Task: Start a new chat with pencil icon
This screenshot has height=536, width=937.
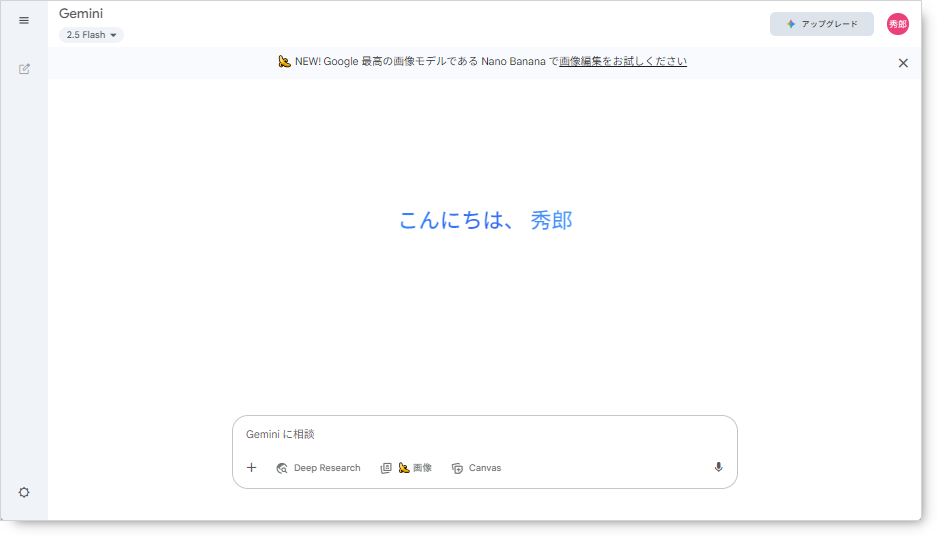Action: [x=24, y=69]
